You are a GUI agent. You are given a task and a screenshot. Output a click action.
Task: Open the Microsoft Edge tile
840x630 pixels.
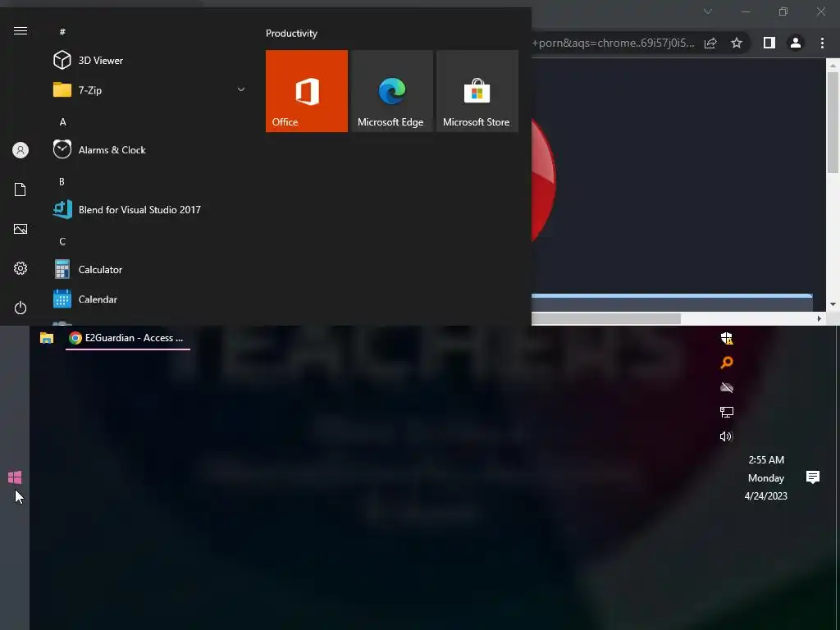(392, 91)
